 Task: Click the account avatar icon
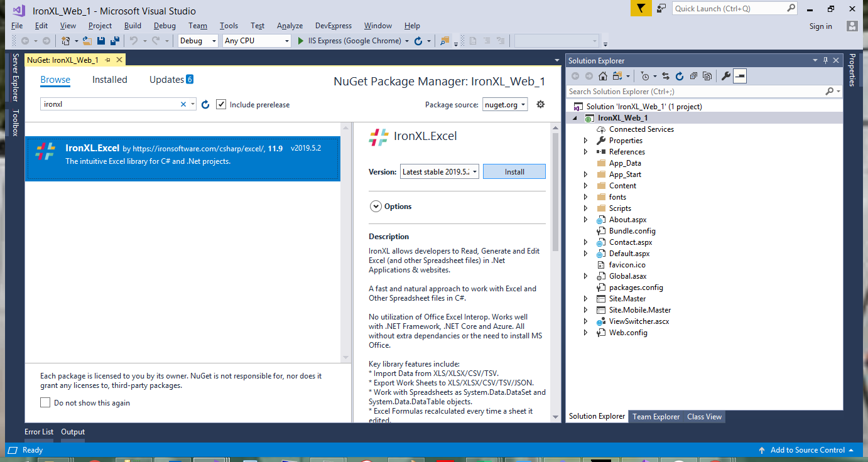852,26
